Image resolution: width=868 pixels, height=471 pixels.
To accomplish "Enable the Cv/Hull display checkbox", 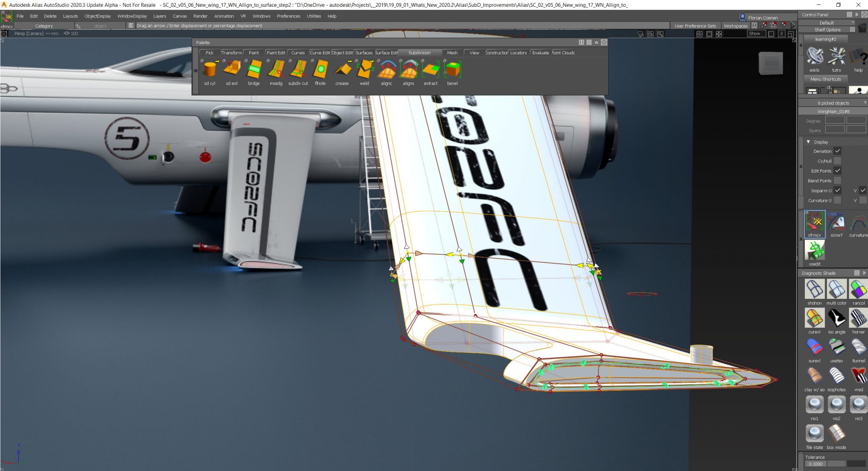I will pyautogui.click(x=837, y=161).
